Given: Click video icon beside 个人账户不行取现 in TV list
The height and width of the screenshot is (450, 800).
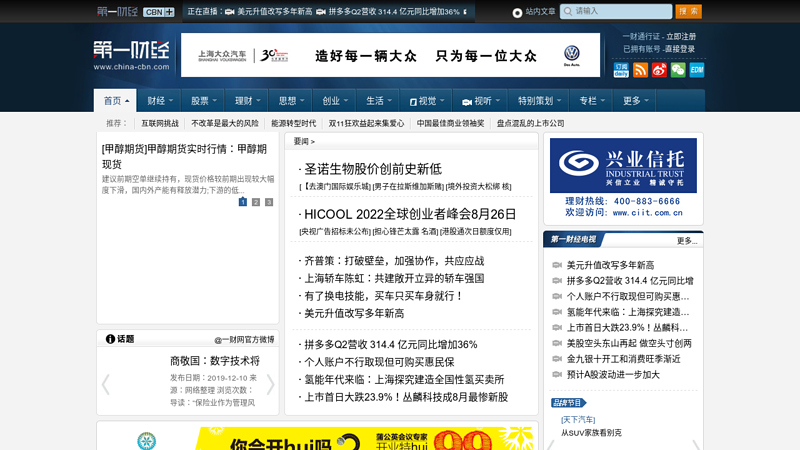Looking at the screenshot, I should tap(557, 296).
